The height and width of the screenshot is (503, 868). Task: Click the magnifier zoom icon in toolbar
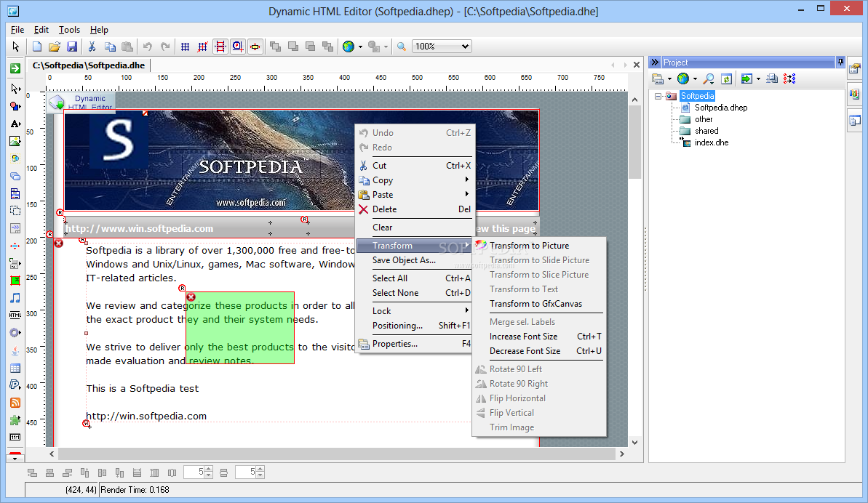click(x=402, y=47)
